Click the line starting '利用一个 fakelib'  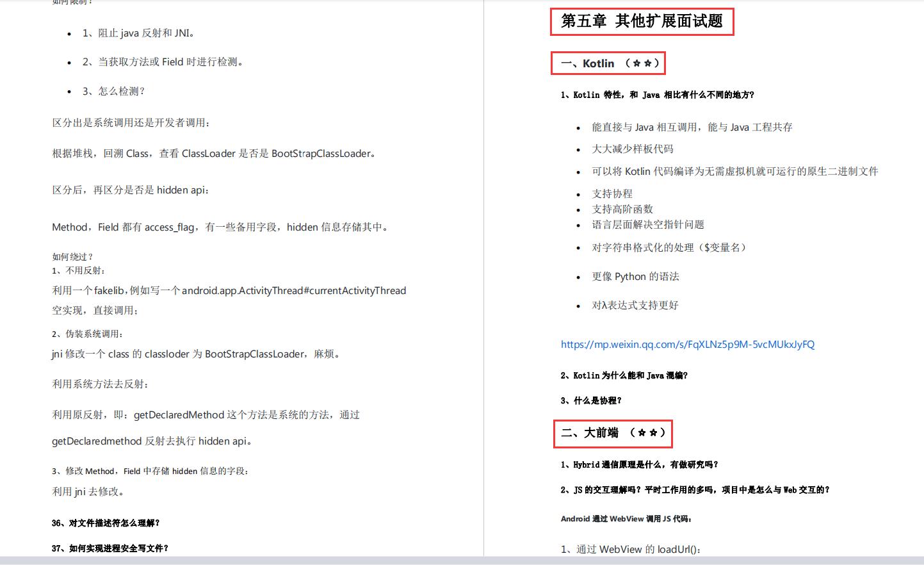pyautogui.click(x=229, y=291)
